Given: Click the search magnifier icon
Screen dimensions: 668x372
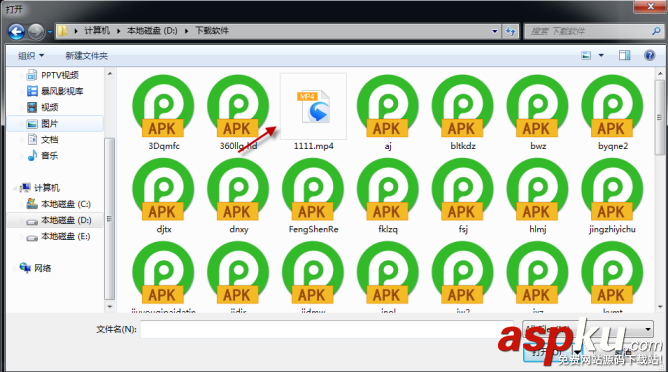Looking at the screenshot, I should pos(656,31).
